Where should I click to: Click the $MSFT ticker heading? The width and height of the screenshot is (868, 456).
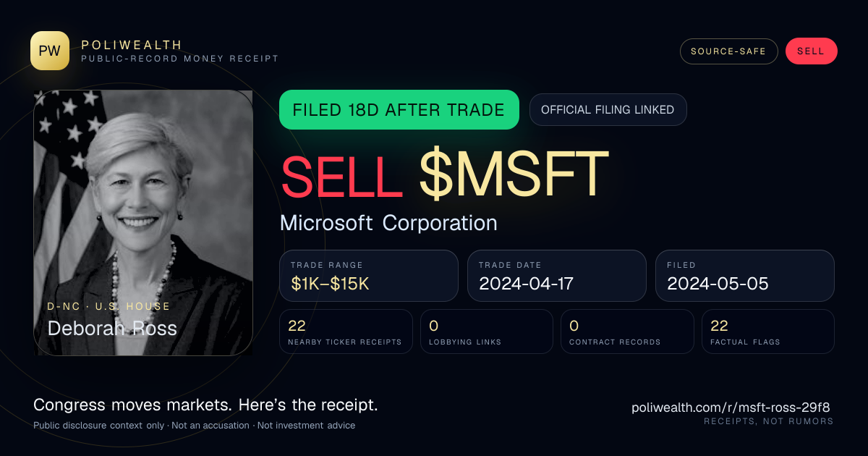(514, 174)
